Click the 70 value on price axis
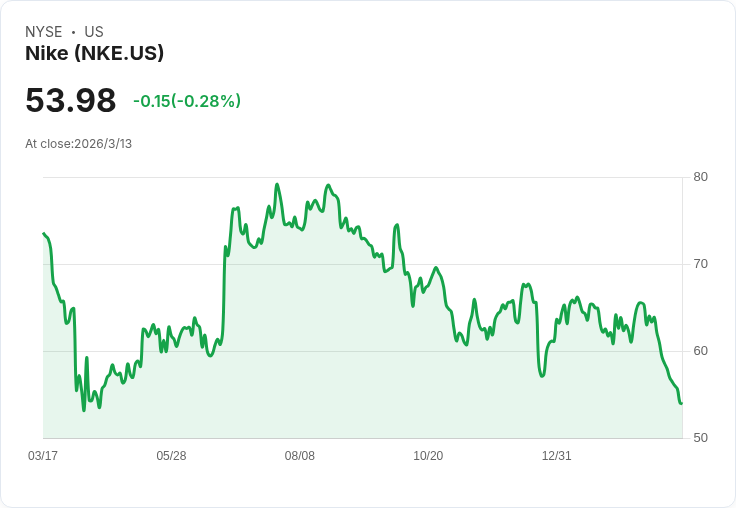The width and height of the screenshot is (736, 508). [x=700, y=264]
